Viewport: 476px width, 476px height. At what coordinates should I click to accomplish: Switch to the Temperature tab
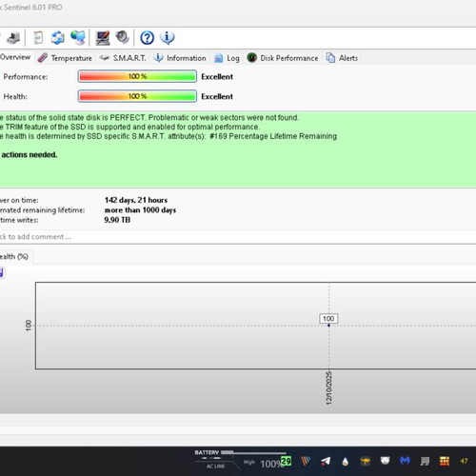(65, 58)
